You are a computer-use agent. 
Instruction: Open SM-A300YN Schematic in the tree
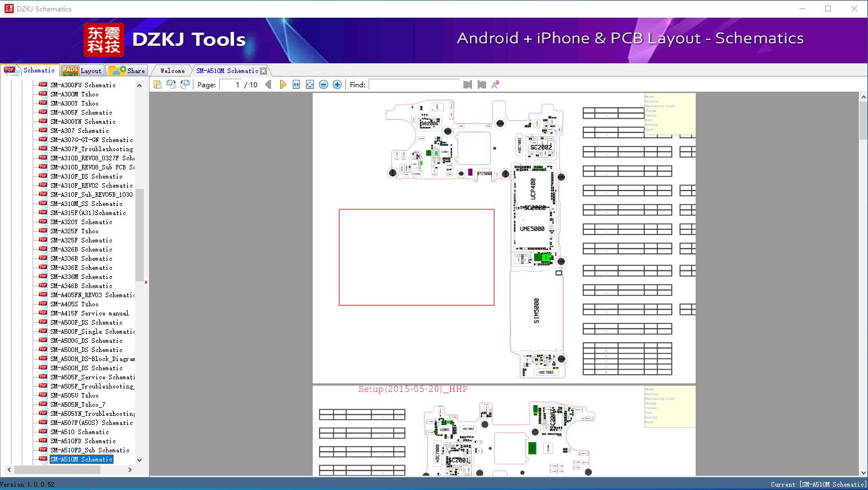click(83, 122)
